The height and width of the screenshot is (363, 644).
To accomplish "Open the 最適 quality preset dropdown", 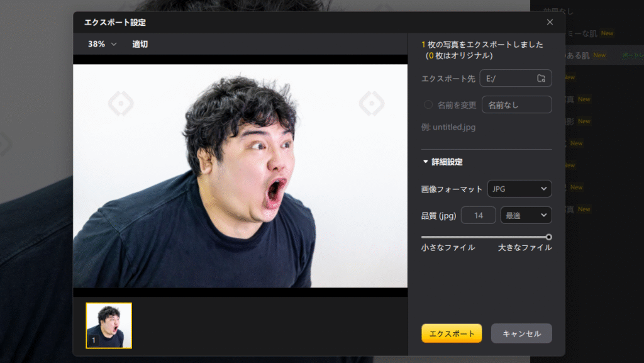I will coord(525,216).
